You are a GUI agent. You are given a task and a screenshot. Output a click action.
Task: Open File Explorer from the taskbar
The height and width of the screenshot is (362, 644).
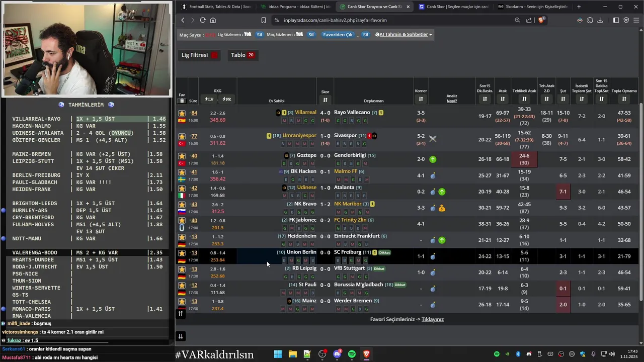[x=292, y=354]
